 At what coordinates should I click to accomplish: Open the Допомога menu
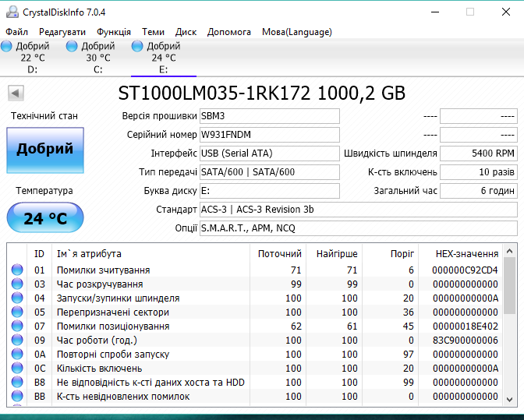pos(229,32)
